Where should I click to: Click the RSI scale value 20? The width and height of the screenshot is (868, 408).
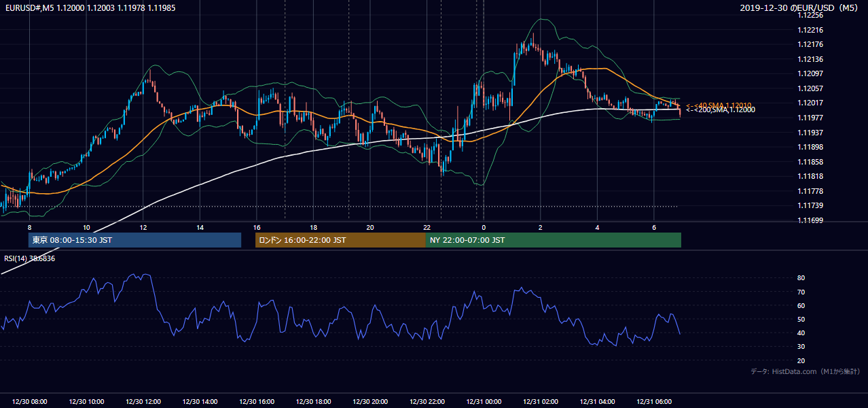click(x=801, y=360)
